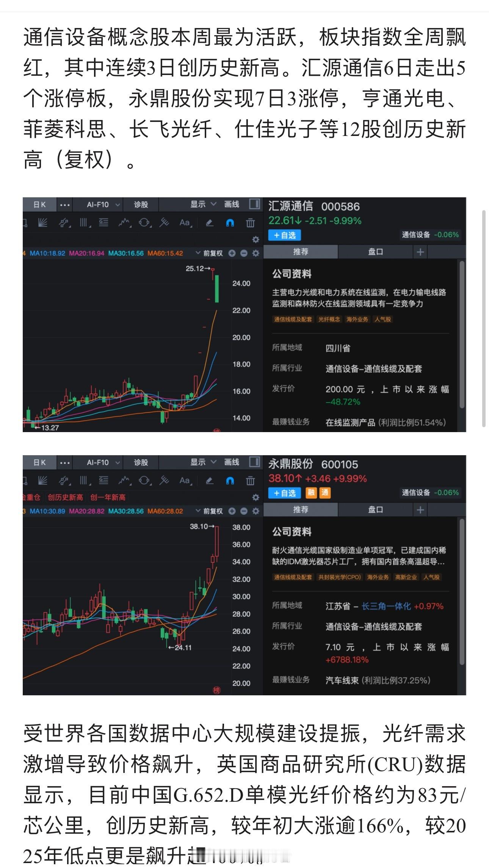Select golden ratio lines tool in 汇源通信 chart
Viewport: 489px width, 868px height.
(103, 223)
